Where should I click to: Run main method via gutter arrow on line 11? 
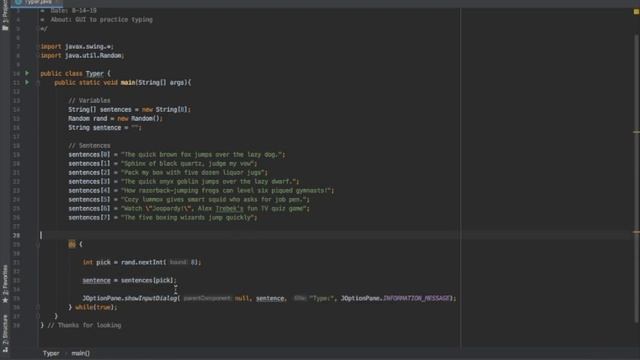[27, 82]
